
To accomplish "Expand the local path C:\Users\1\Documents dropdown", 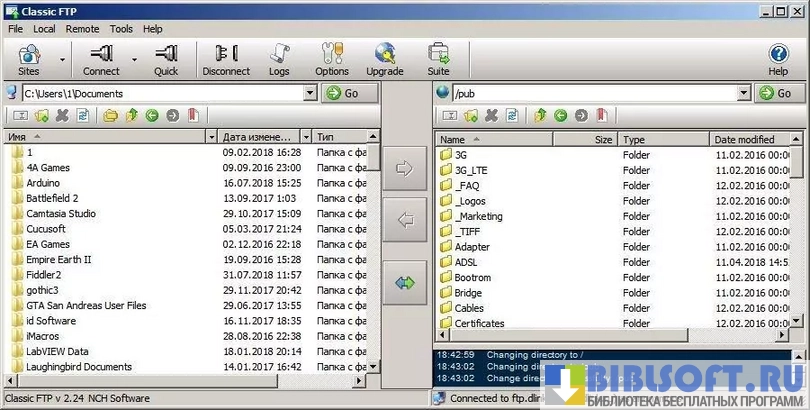I will coord(310,93).
